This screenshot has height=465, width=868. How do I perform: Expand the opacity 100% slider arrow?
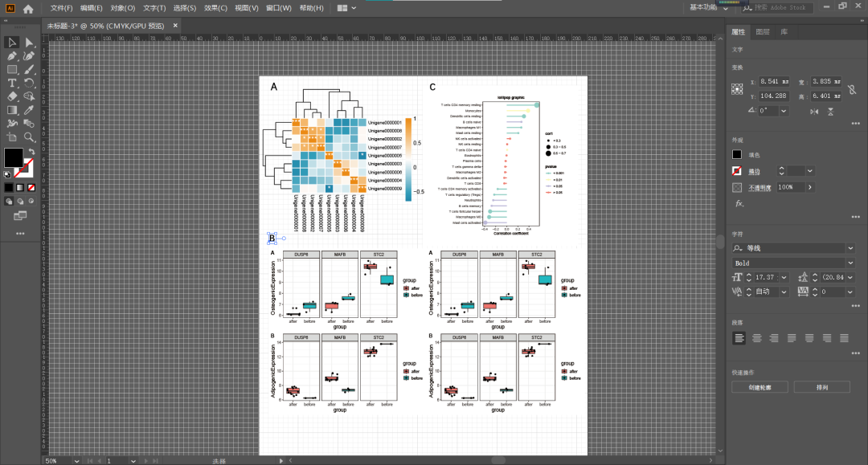click(x=810, y=187)
